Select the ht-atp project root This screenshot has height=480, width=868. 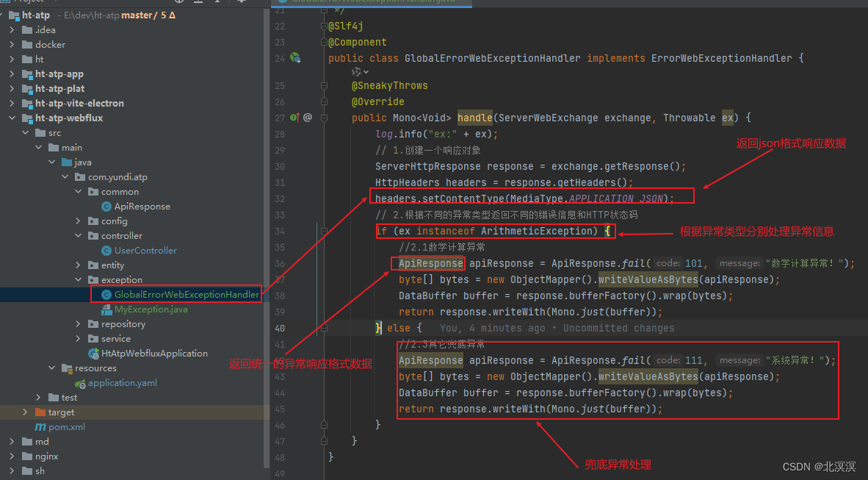(x=36, y=15)
